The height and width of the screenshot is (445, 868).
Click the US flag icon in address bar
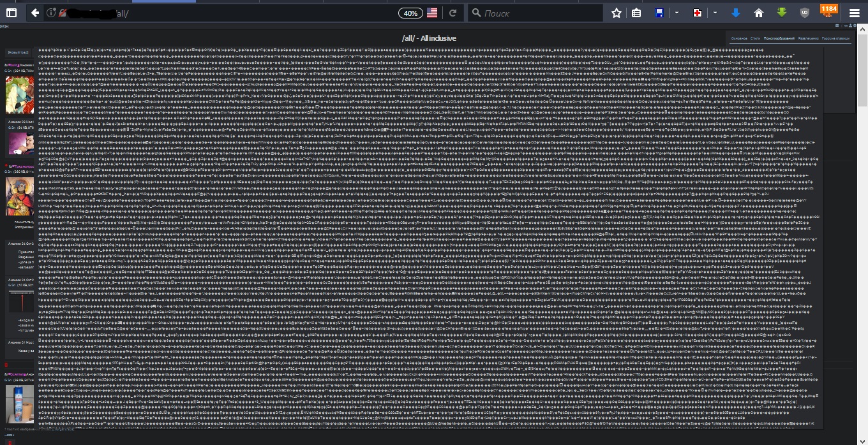click(x=433, y=13)
